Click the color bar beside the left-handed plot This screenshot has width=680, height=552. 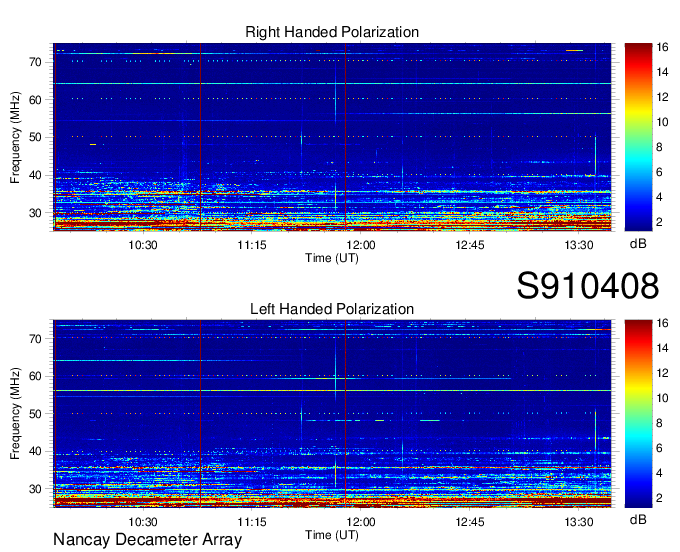638,414
